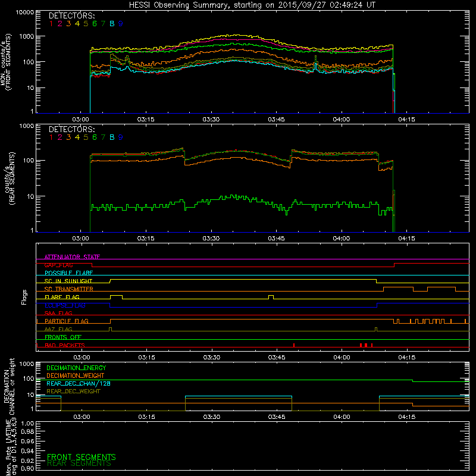Select the FLARE_FLAG label
The width and height of the screenshot is (476, 476).
tap(62, 297)
